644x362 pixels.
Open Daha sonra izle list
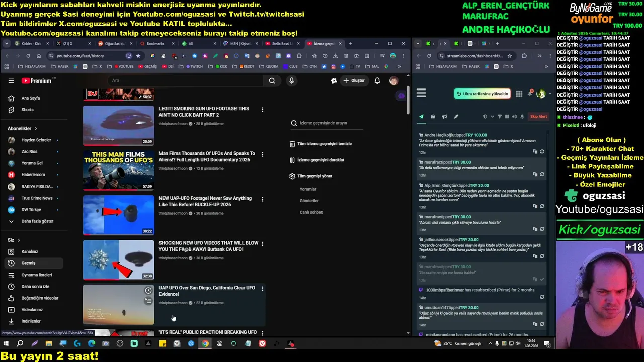[33, 287]
